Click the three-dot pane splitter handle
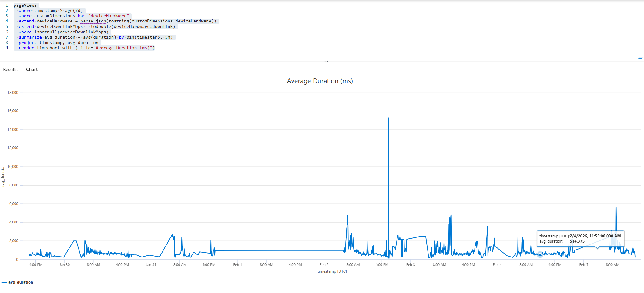The image size is (644, 293). (x=326, y=61)
